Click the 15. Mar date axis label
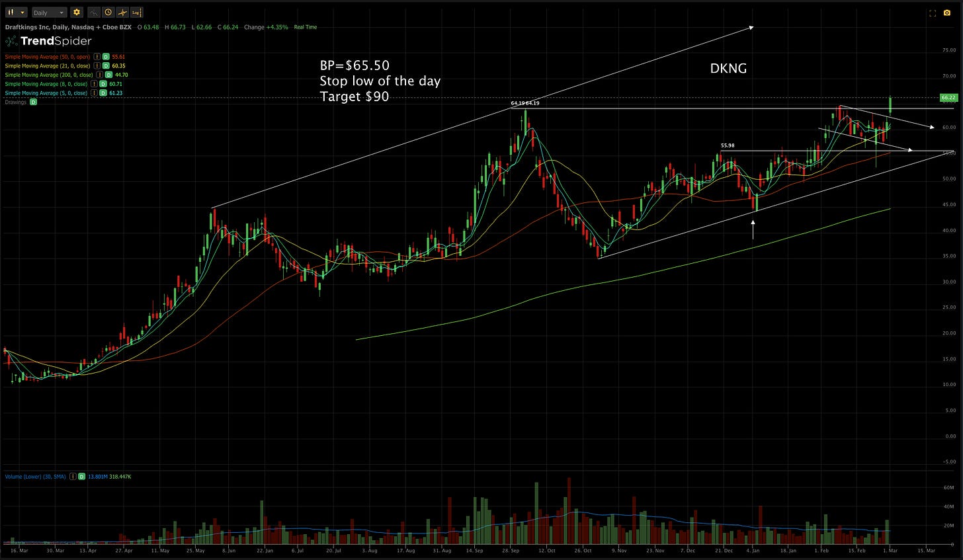This screenshot has width=963, height=560. (x=926, y=550)
